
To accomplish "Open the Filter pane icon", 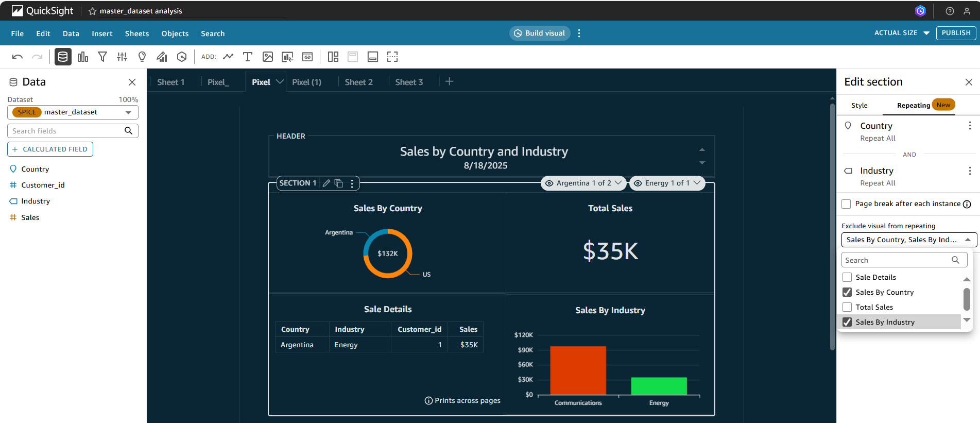I will [102, 57].
